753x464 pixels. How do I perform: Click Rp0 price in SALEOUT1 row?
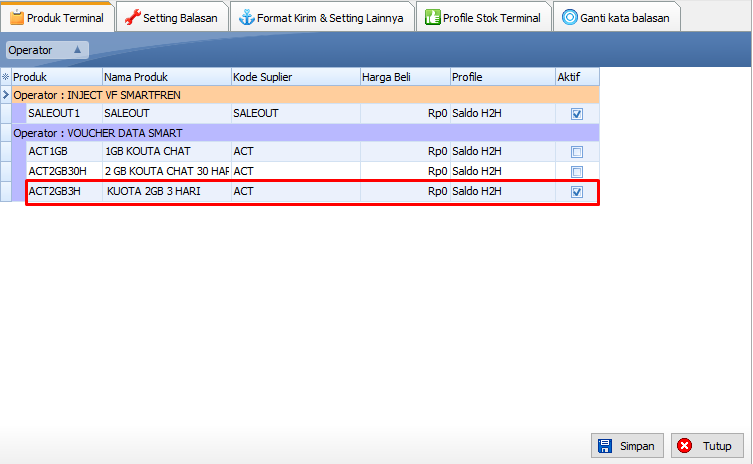click(405, 113)
